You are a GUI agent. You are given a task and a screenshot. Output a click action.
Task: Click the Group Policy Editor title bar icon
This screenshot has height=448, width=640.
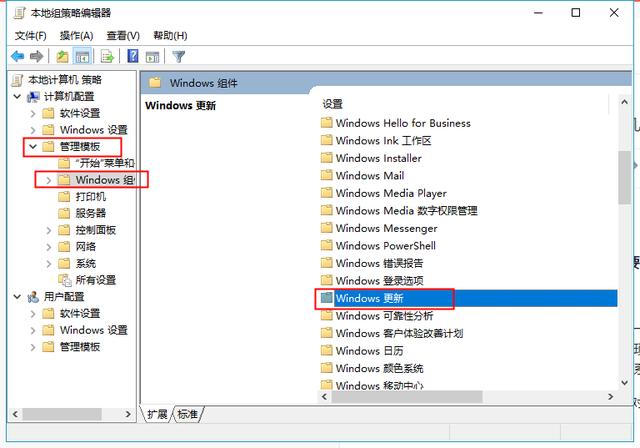[x=19, y=13]
